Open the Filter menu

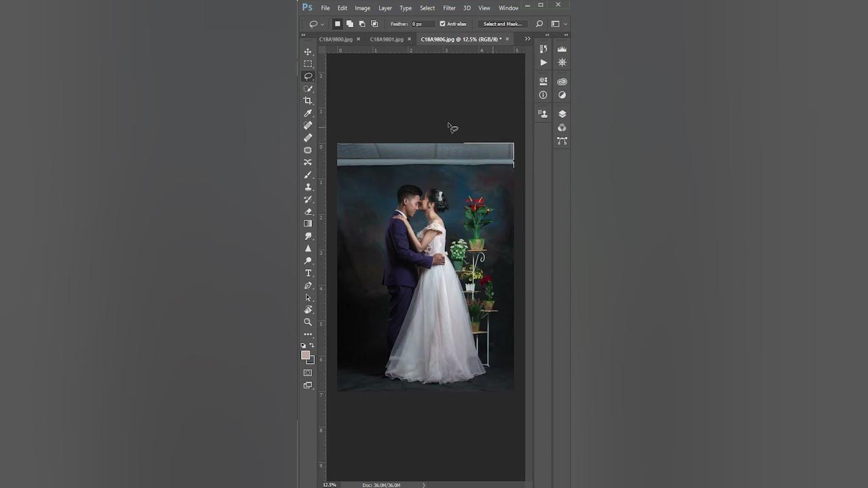[x=449, y=7]
